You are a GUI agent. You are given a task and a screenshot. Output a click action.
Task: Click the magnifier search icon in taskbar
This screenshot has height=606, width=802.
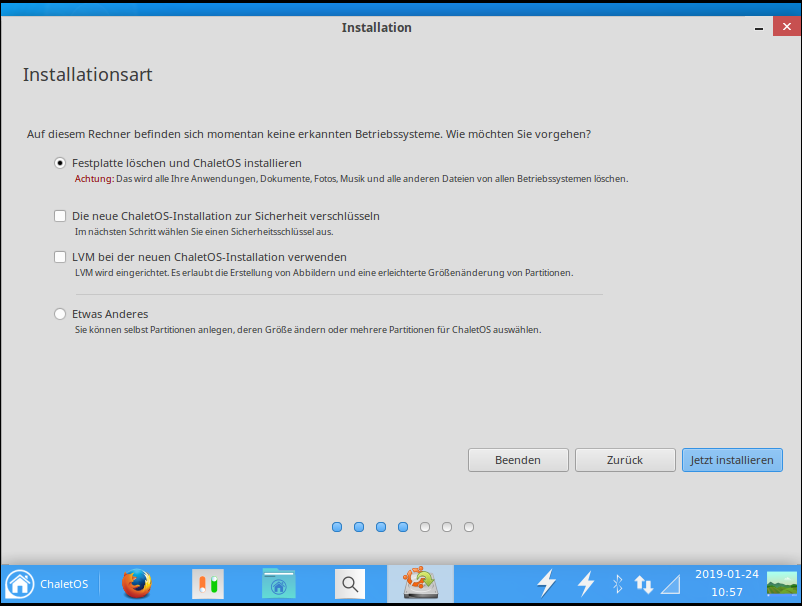point(349,584)
